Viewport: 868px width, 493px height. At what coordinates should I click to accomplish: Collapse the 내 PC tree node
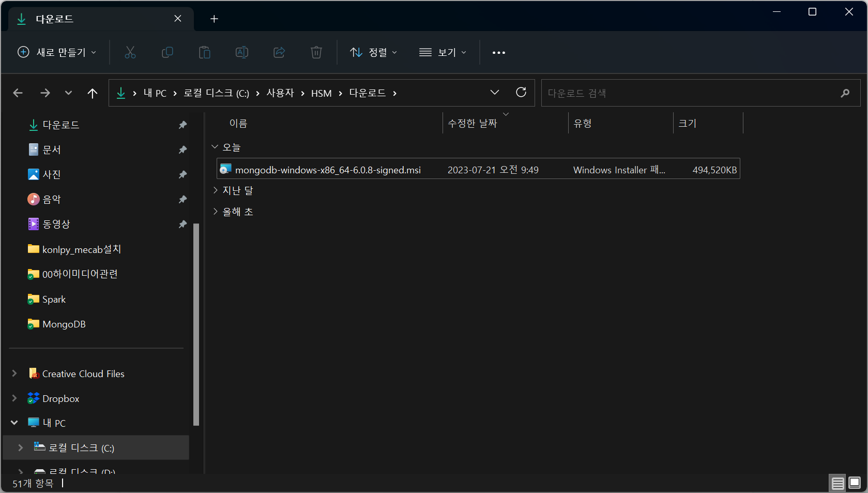(14, 423)
